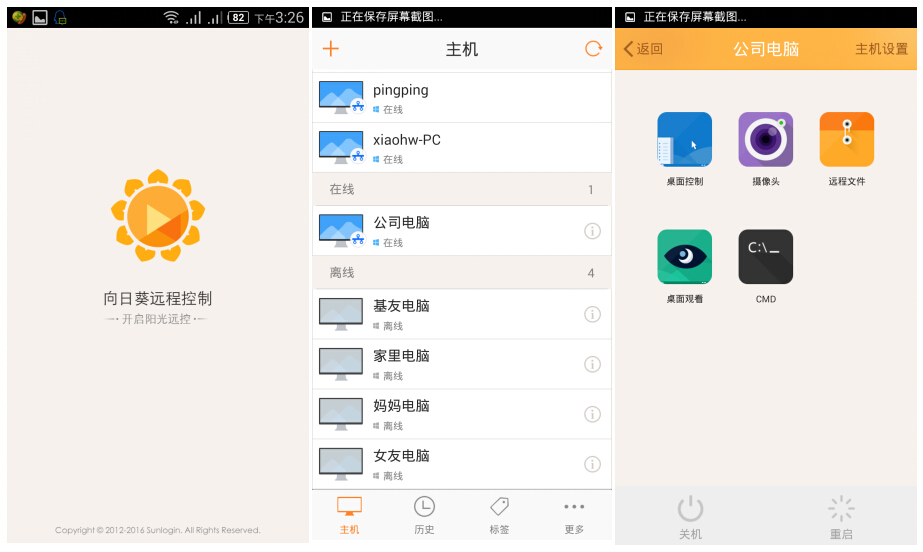Tap the 公司电脑 title in orange header

pos(766,49)
